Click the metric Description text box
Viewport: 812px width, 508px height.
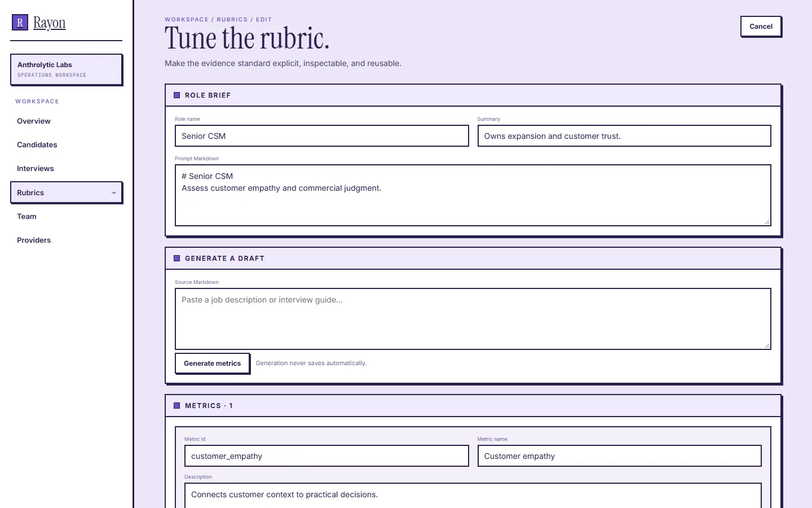coord(473,496)
